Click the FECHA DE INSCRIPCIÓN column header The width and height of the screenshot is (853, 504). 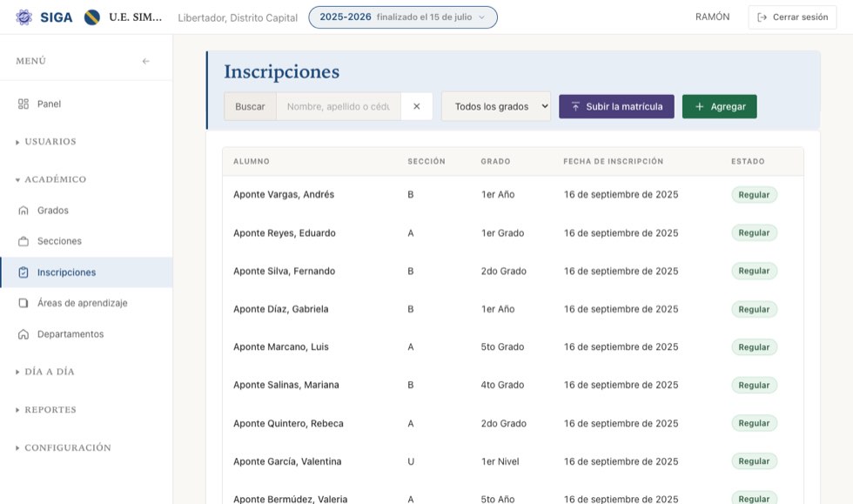tap(613, 162)
